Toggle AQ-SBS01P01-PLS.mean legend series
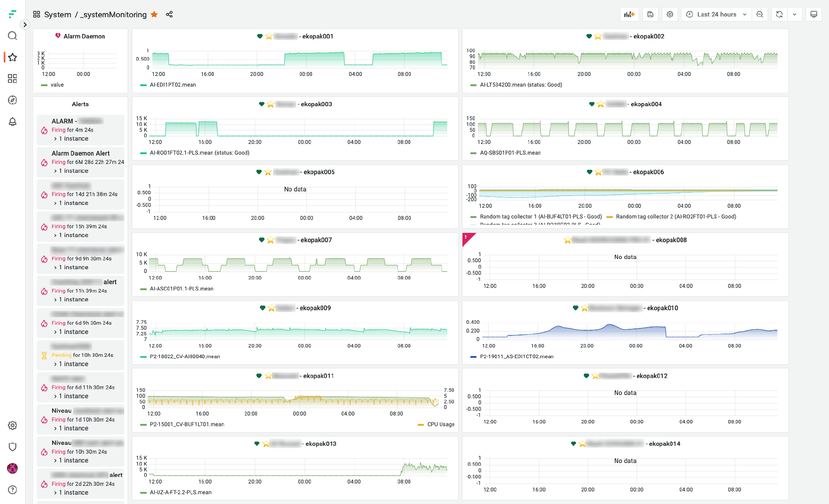This screenshot has width=829, height=504. 510,153
